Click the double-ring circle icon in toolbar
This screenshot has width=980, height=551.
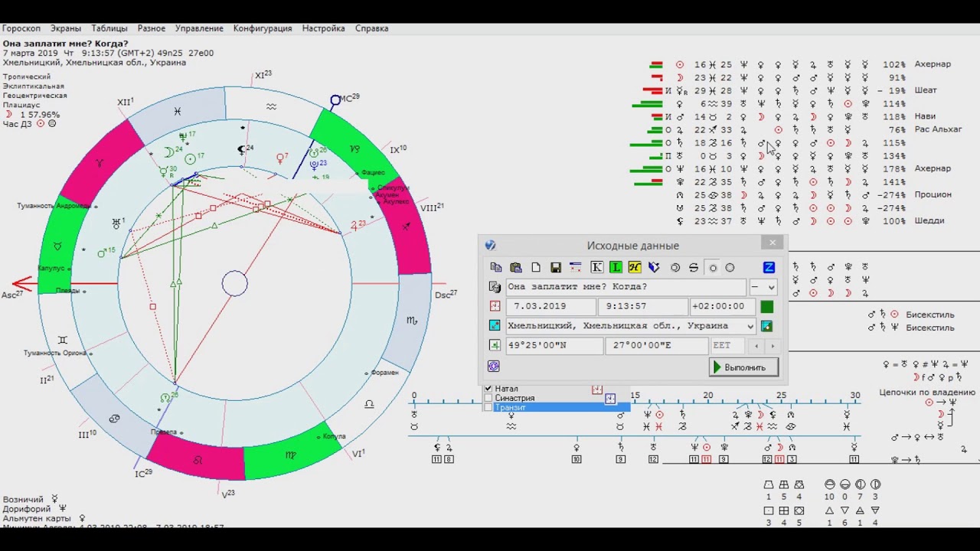675,267
